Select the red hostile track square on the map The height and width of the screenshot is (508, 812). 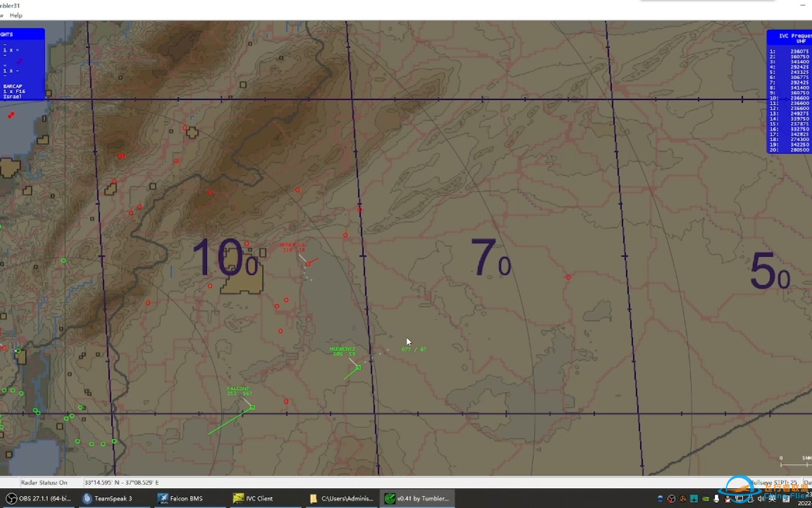pos(309,263)
